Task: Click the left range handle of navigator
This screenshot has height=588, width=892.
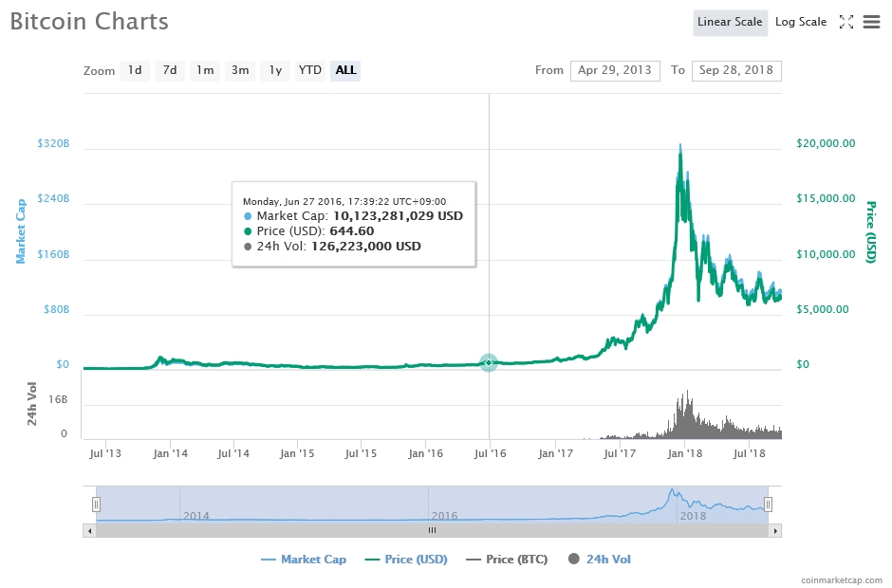Action: click(x=96, y=505)
